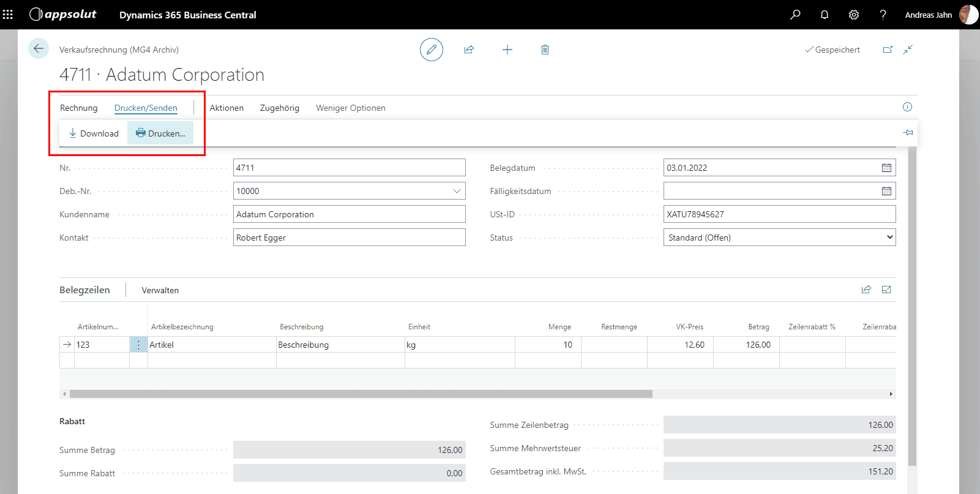Open the Aktionen menu
This screenshot has width=980, height=494.
(226, 108)
